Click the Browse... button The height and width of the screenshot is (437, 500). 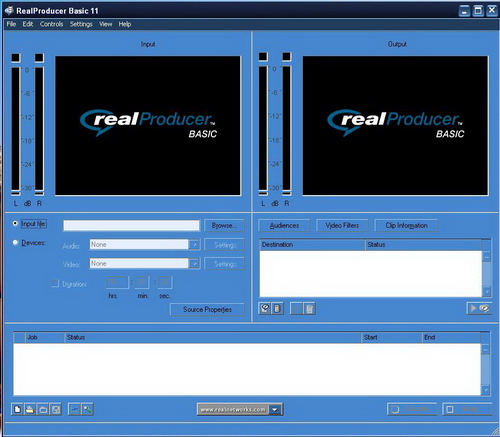coord(224,225)
